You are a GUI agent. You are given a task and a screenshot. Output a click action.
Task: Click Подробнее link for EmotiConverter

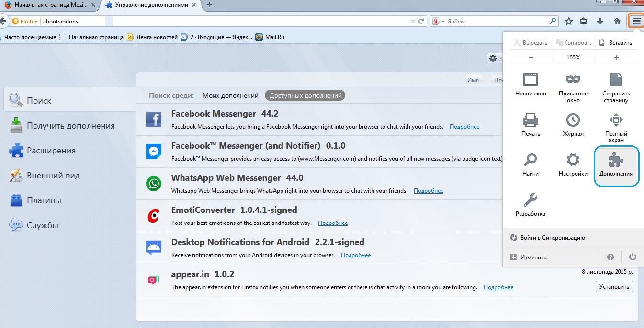[333, 223]
